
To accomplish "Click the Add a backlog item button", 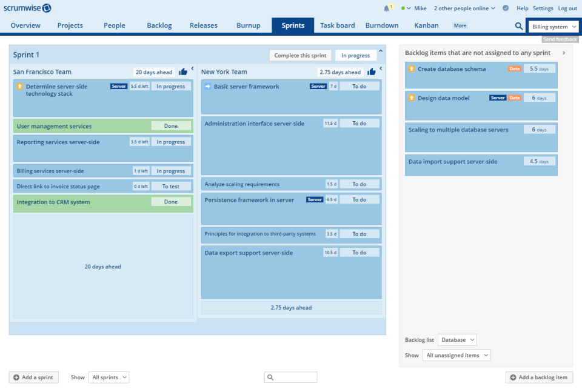I will (539, 377).
